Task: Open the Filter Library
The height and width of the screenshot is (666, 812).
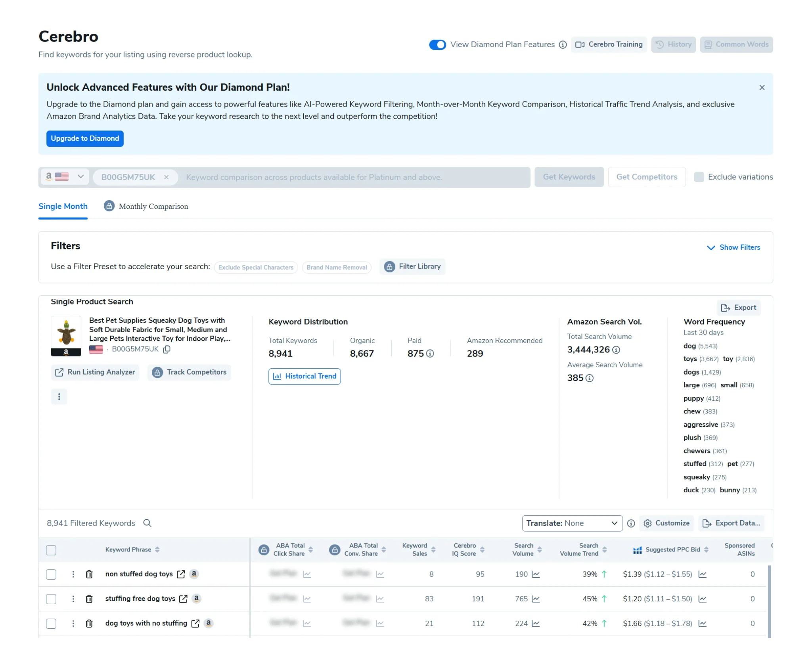Action: (412, 266)
